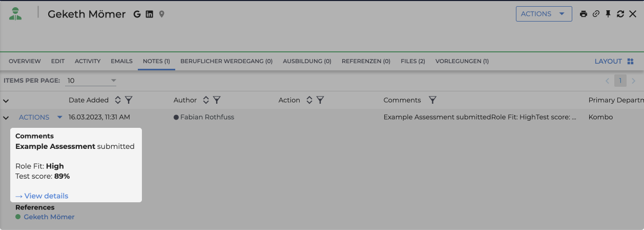Open the header ACTIONS dropdown
Image resolution: width=644 pixels, height=230 pixels.
[x=544, y=14]
